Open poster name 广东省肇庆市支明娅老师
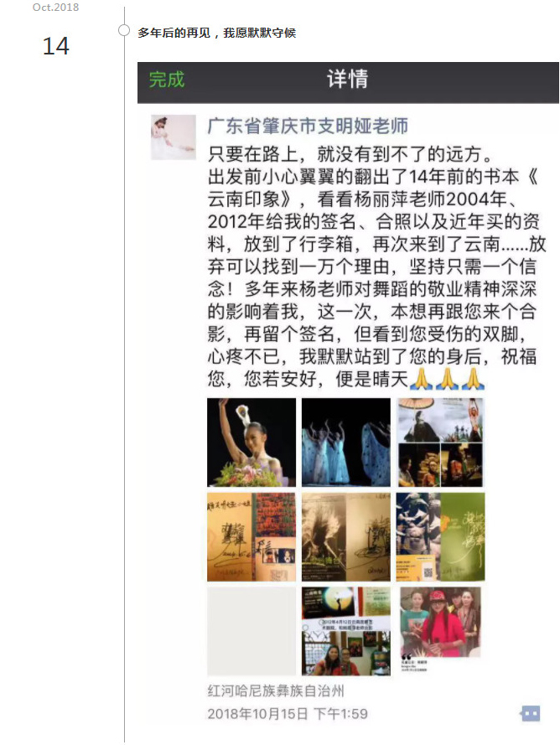The image size is (560, 745). click(308, 126)
